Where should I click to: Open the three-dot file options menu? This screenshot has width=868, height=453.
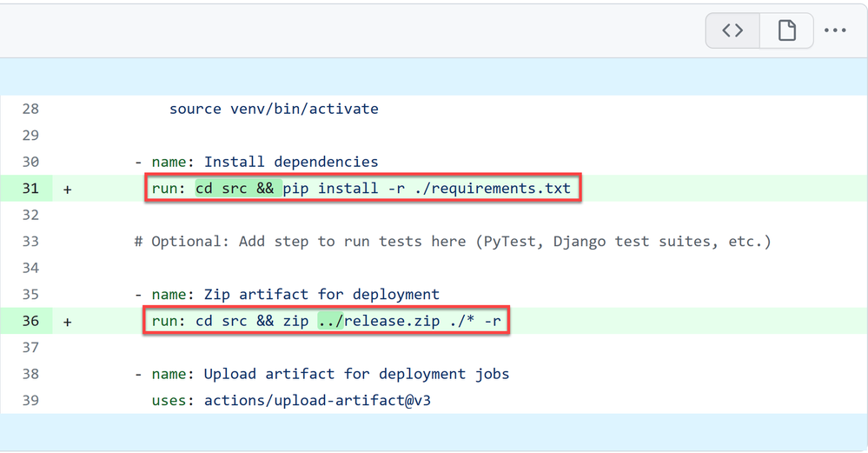[835, 30]
